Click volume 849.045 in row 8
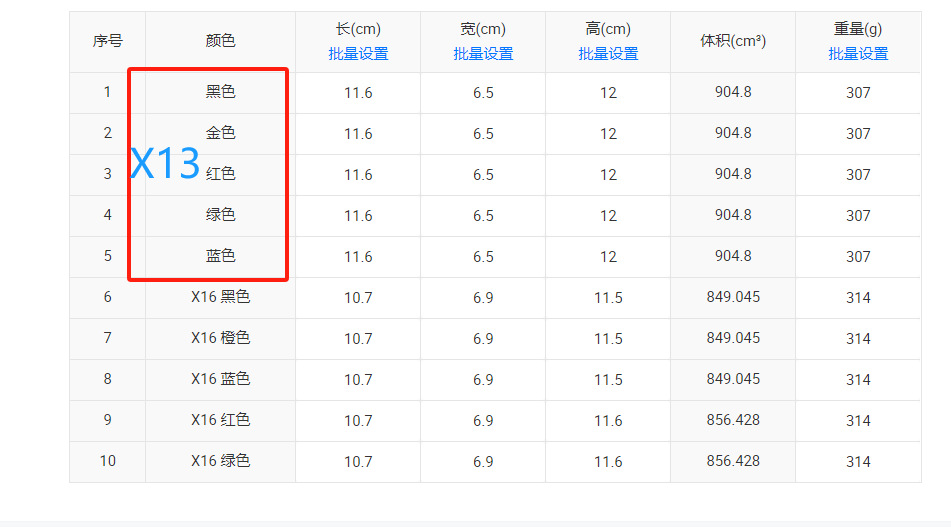The image size is (951, 527). [x=733, y=379]
